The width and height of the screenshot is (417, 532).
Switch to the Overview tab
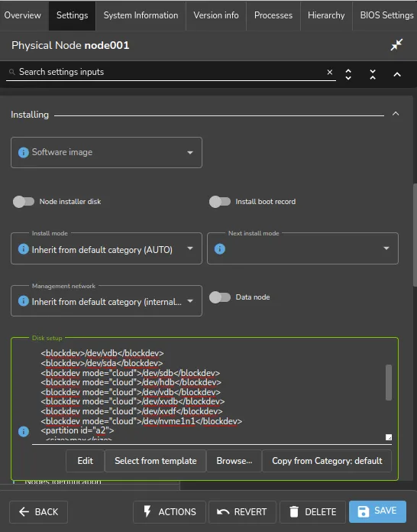coord(22,15)
